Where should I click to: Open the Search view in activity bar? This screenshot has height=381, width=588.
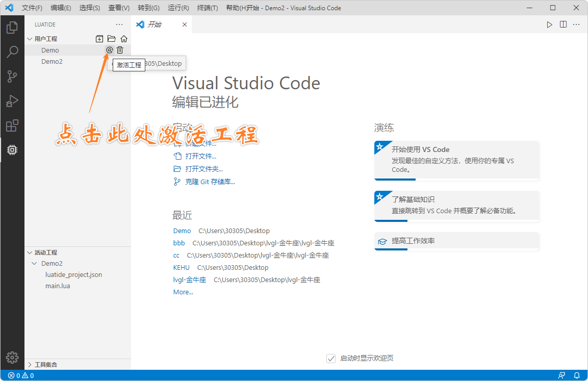click(x=12, y=52)
